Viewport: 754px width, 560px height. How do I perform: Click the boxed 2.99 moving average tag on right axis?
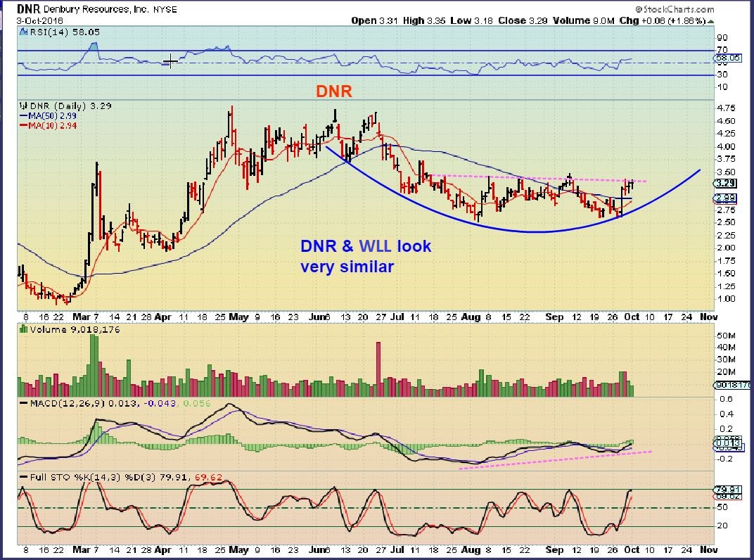[x=725, y=198]
